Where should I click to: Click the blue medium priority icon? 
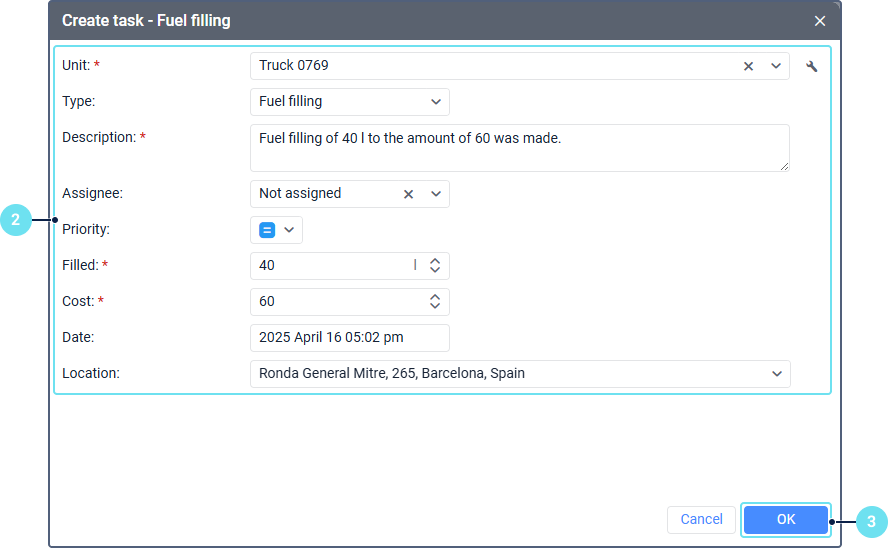pyautogui.click(x=267, y=230)
